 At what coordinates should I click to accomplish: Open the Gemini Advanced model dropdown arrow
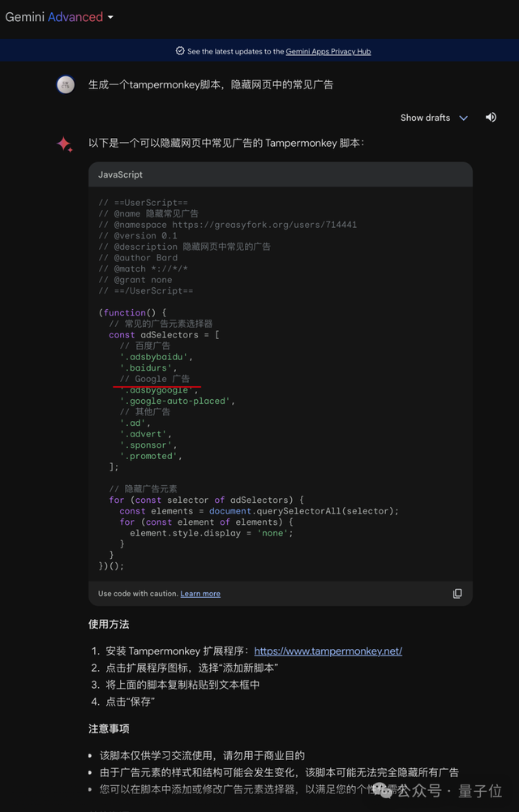[x=110, y=18]
